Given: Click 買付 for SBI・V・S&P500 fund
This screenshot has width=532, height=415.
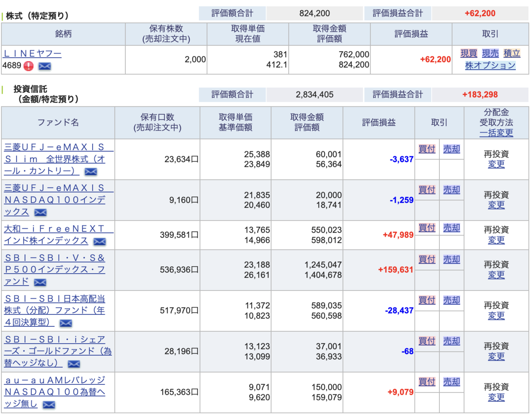Looking at the screenshot, I should [x=427, y=260].
